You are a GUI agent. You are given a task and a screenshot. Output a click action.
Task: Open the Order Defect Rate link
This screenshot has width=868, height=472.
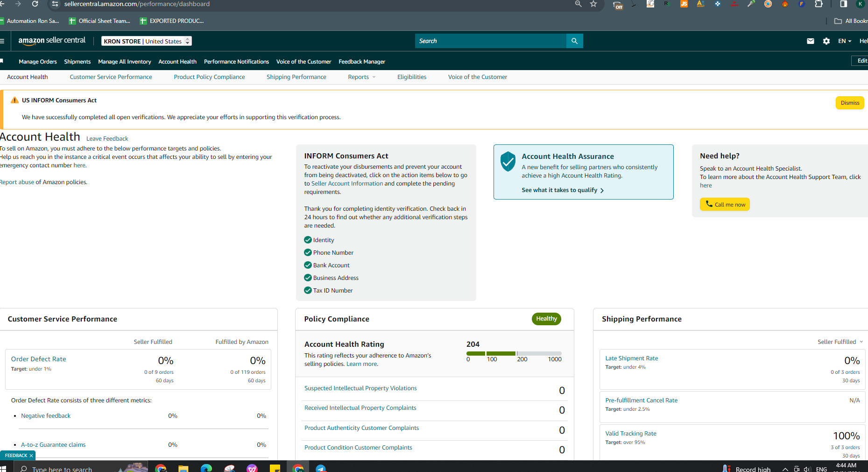click(39, 359)
